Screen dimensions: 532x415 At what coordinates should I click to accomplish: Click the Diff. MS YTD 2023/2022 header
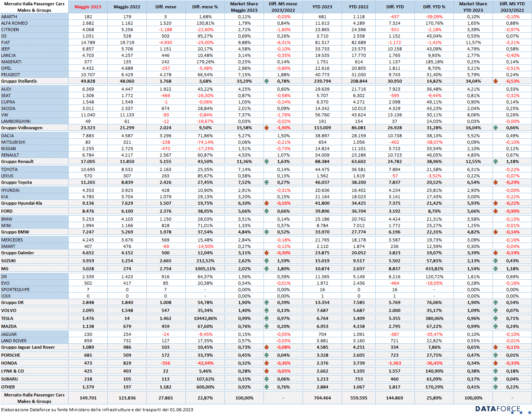pyautogui.click(x=512, y=7)
